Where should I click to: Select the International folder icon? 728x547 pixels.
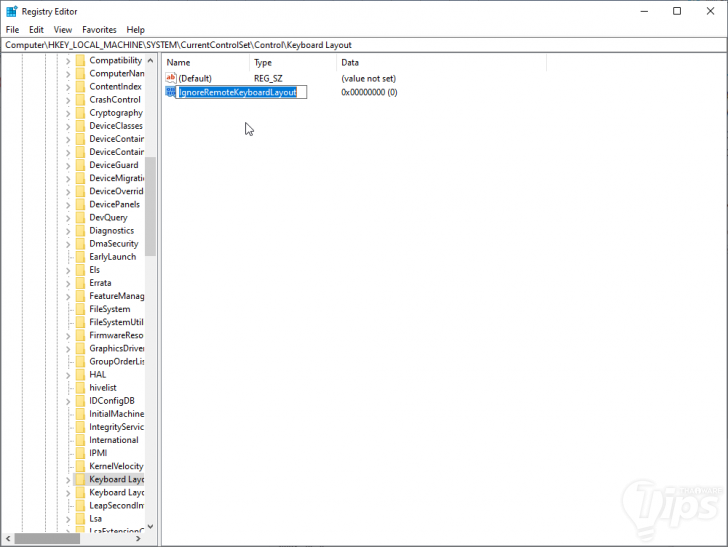point(81,440)
